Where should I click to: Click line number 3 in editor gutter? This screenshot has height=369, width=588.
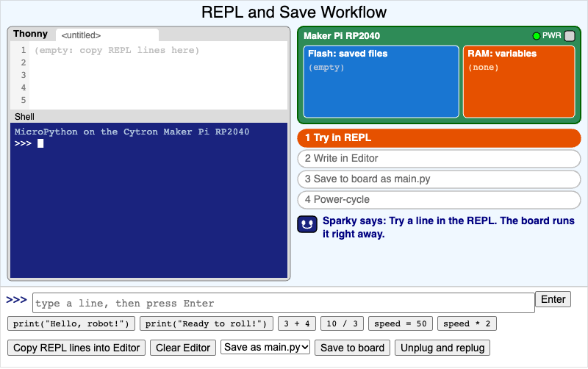[24, 75]
